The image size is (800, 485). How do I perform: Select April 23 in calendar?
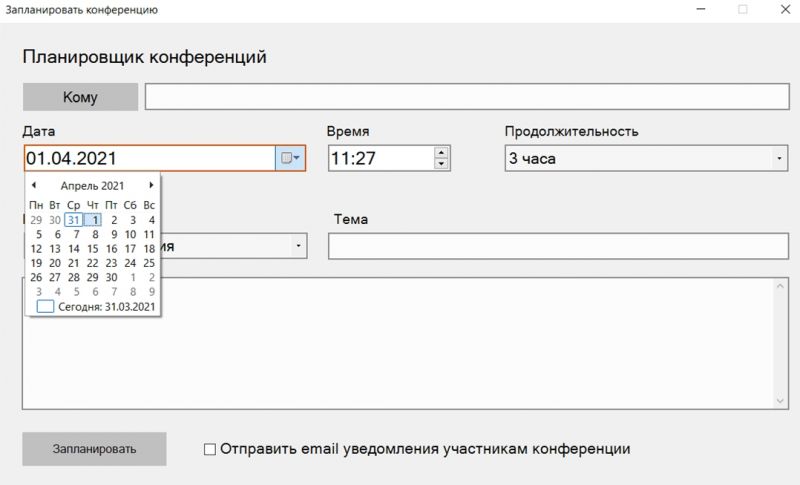click(111, 263)
